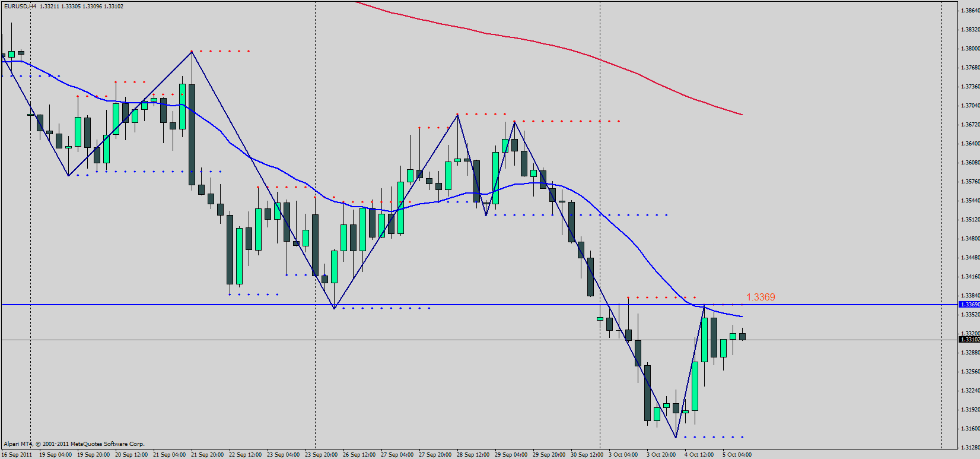Image resolution: width=980 pixels, height=459 pixels.
Task: Click time axis label 19 Sep 04:00
Action: click(x=55, y=455)
